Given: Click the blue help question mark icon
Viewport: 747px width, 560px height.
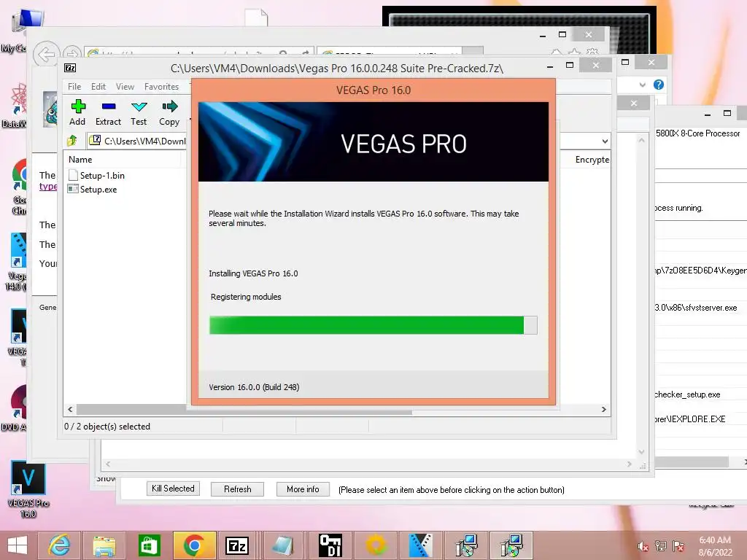Looking at the screenshot, I should [x=659, y=85].
